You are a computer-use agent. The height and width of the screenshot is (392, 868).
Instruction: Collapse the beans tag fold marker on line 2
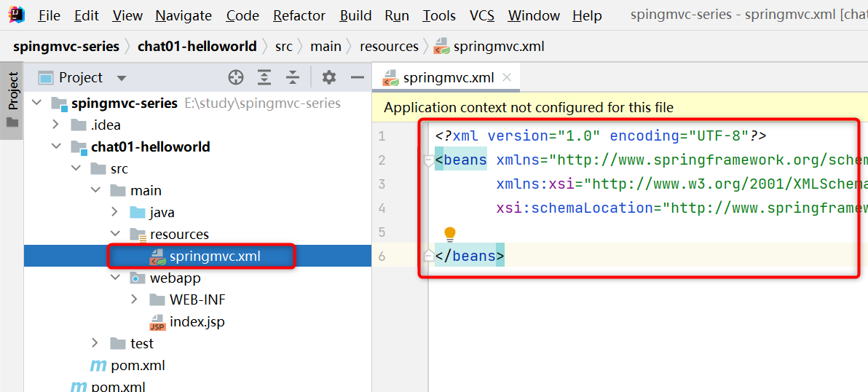(x=428, y=160)
